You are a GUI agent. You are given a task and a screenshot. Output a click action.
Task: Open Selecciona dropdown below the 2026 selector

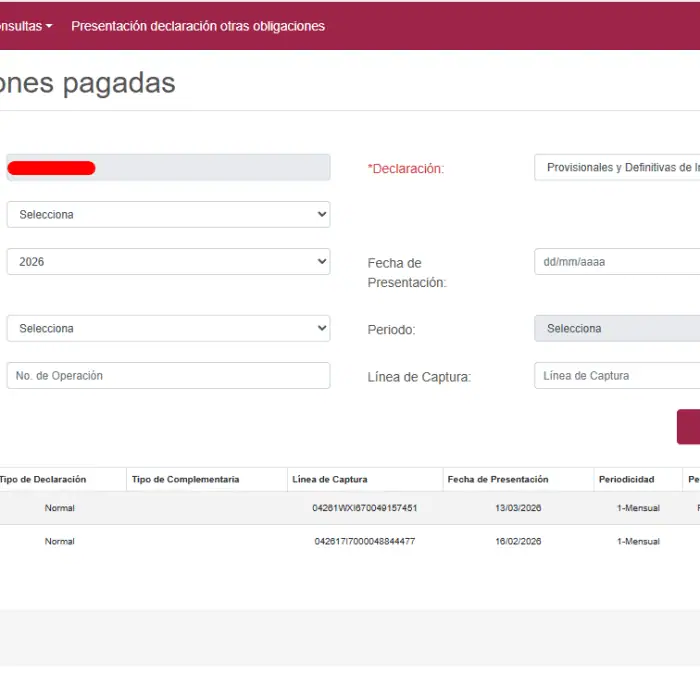(x=168, y=329)
